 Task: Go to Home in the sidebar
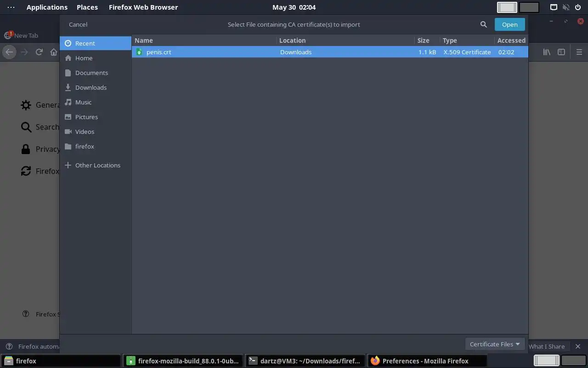(x=95, y=58)
